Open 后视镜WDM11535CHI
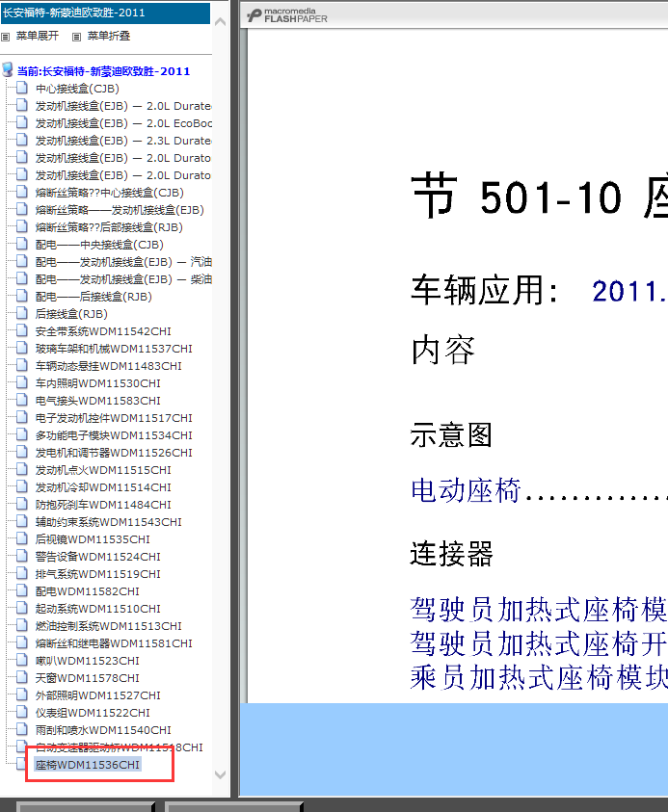 pyautogui.click(x=93, y=539)
